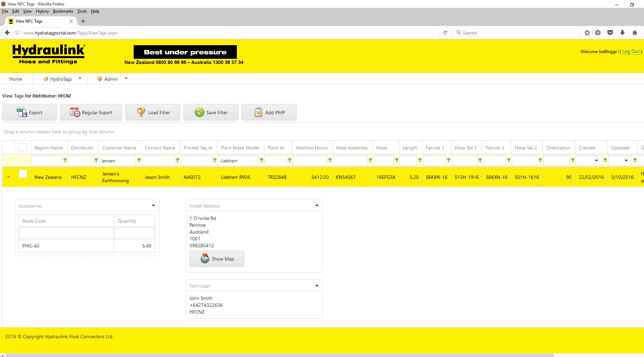
Task: Click the Pocket icon in Firefox toolbar
Action: (x=610, y=33)
